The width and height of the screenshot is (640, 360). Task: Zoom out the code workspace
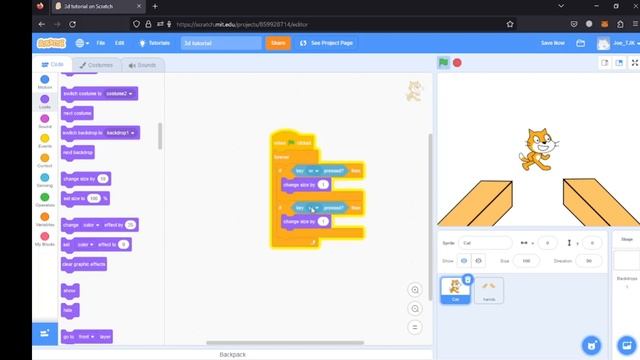coord(415,309)
